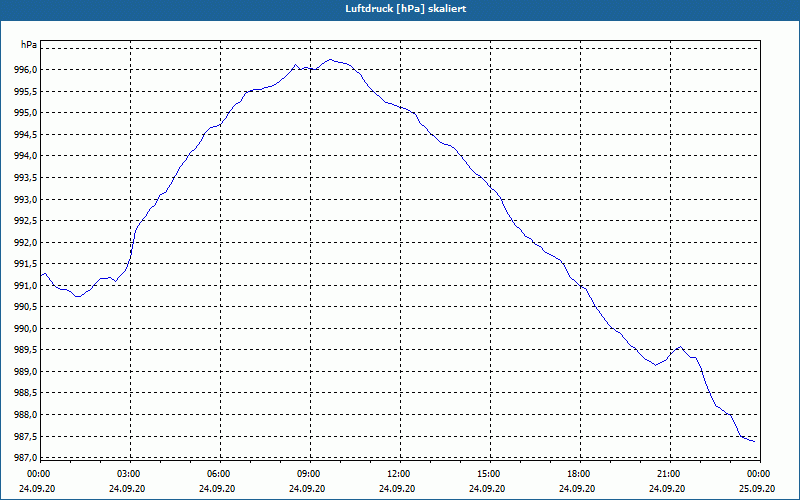
Task: Select the "03:00" time axis label
Action: (x=129, y=474)
